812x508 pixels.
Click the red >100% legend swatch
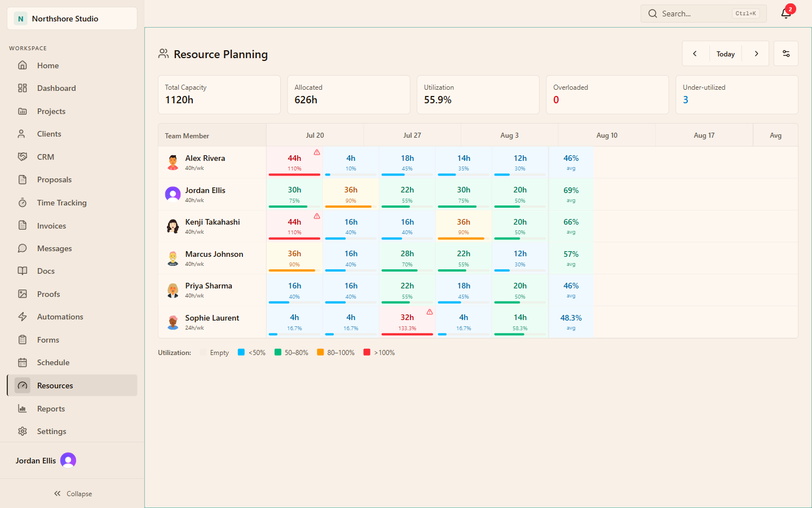click(x=367, y=352)
